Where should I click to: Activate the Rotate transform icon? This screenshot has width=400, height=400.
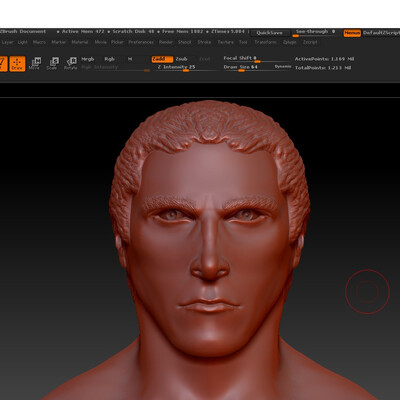71,63
